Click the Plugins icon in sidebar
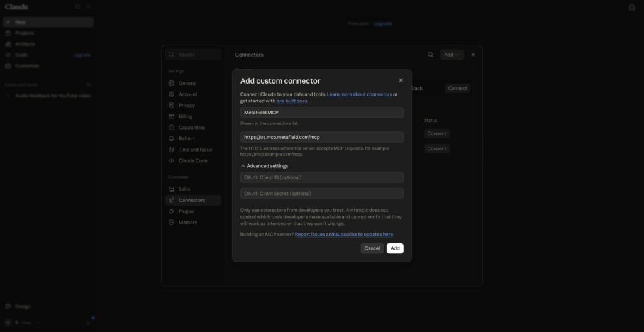Screen dimensions: 644x332 171,211
